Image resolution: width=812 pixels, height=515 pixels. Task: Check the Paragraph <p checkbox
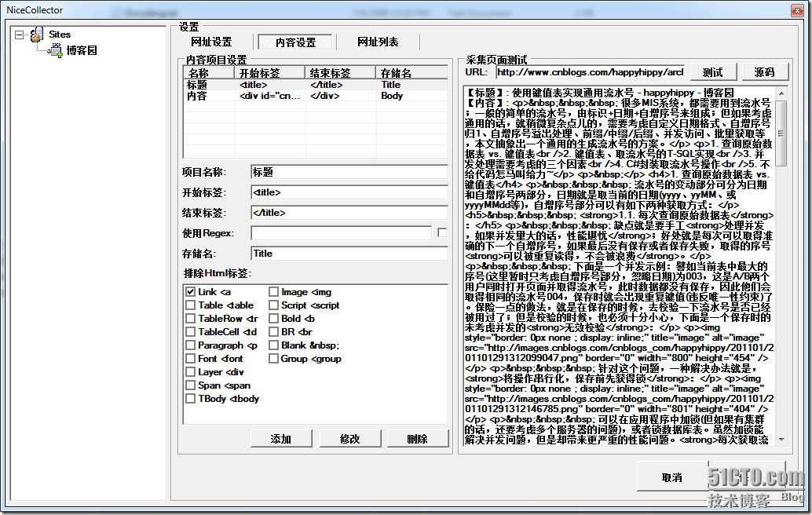tap(191, 345)
